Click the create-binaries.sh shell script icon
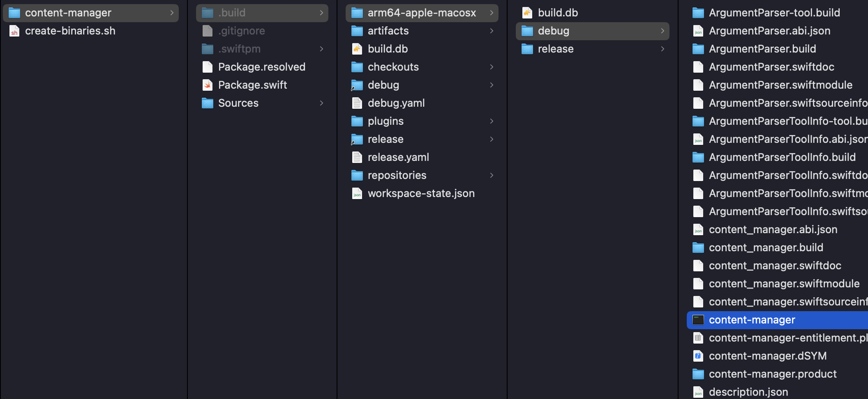868x399 pixels. [x=14, y=31]
